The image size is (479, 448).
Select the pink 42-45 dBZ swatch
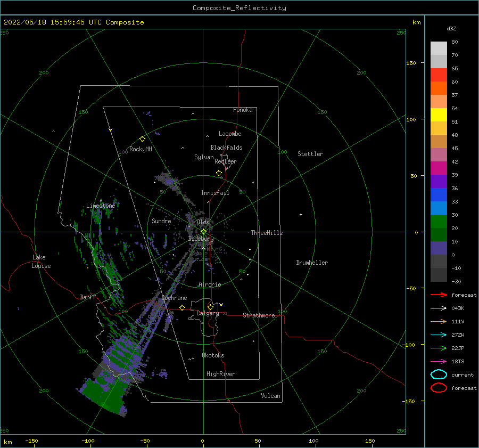[439, 154]
